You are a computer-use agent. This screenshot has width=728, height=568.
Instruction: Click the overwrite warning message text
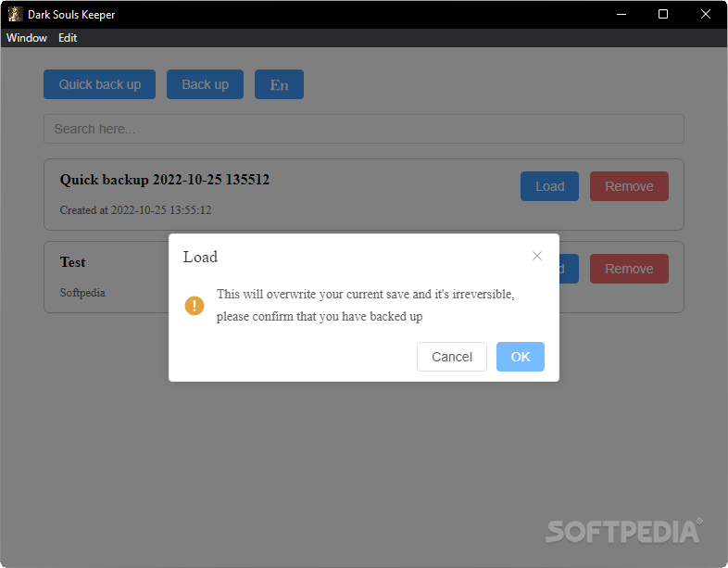(366, 305)
